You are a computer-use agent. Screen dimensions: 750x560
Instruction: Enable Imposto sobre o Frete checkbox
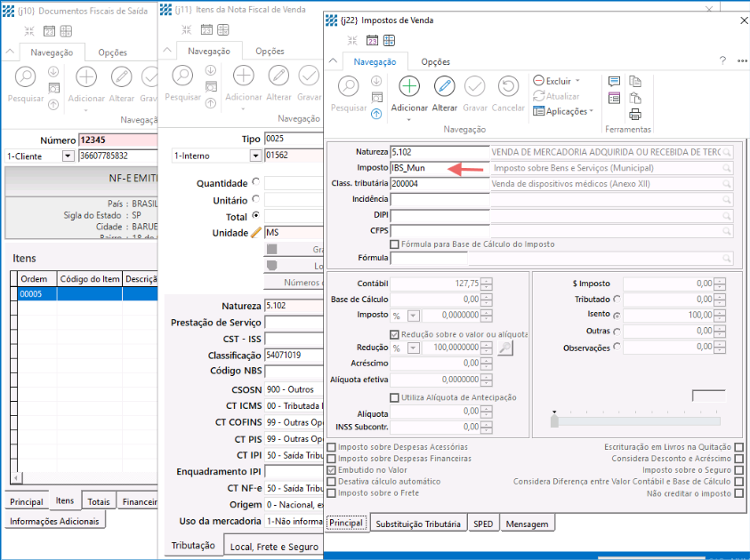click(x=332, y=492)
